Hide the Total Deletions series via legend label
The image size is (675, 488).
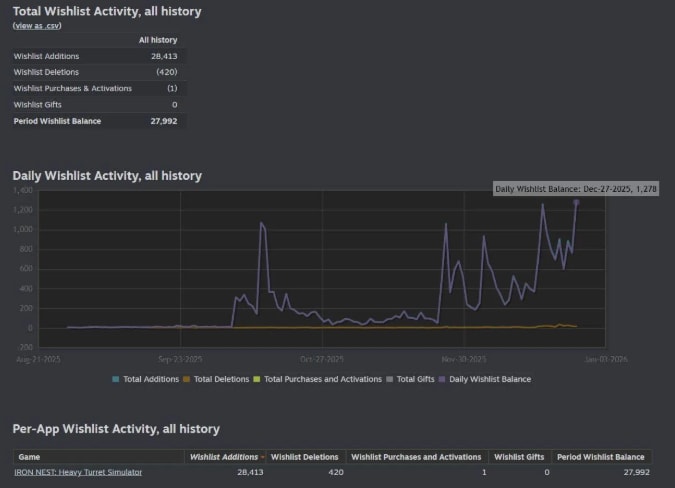pos(220,379)
